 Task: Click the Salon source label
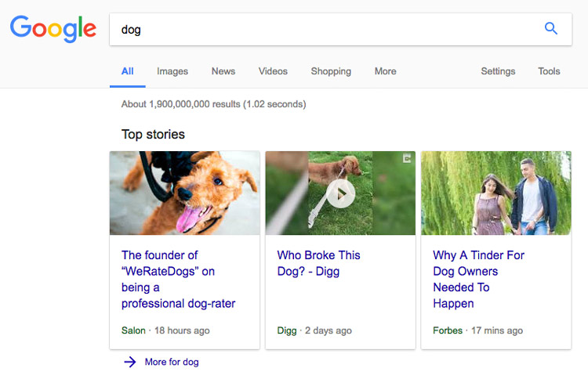pos(133,330)
